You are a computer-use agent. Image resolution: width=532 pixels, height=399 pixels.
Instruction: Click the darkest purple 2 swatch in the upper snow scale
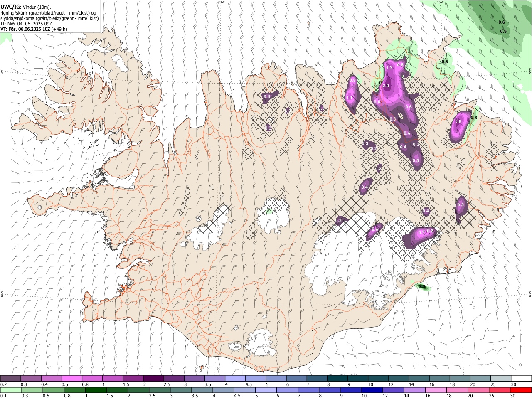tap(153, 379)
